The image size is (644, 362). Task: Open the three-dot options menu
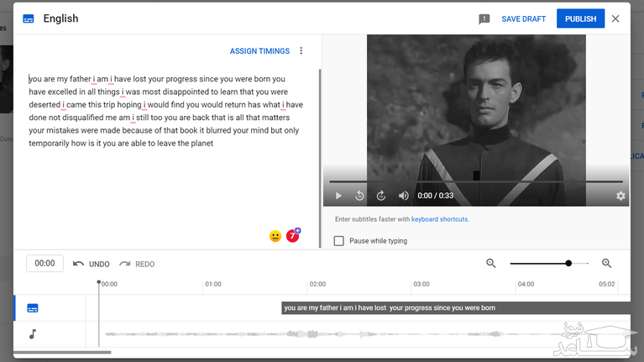click(x=301, y=51)
